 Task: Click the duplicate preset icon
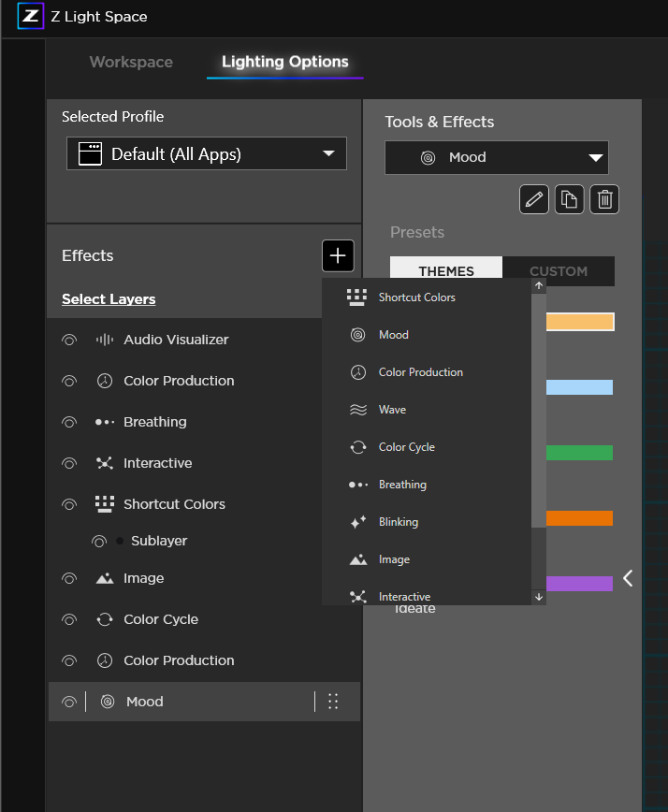pyautogui.click(x=569, y=199)
